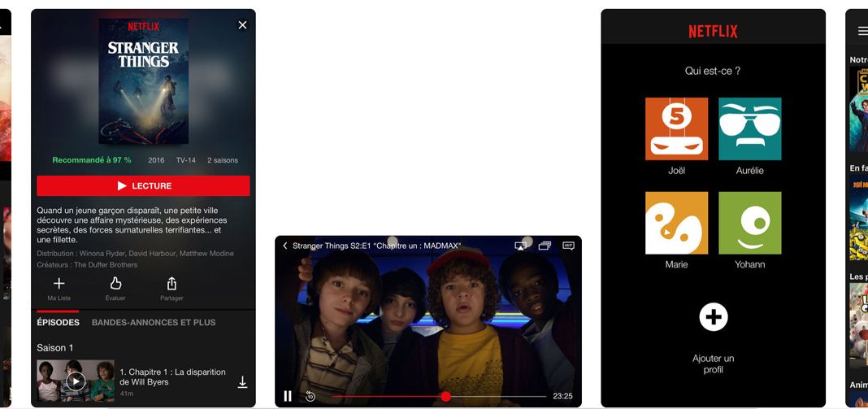Screen dimensions: 868x409
Task: Click the player title 'Stranger Things S2:E1'
Action: [x=376, y=246]
